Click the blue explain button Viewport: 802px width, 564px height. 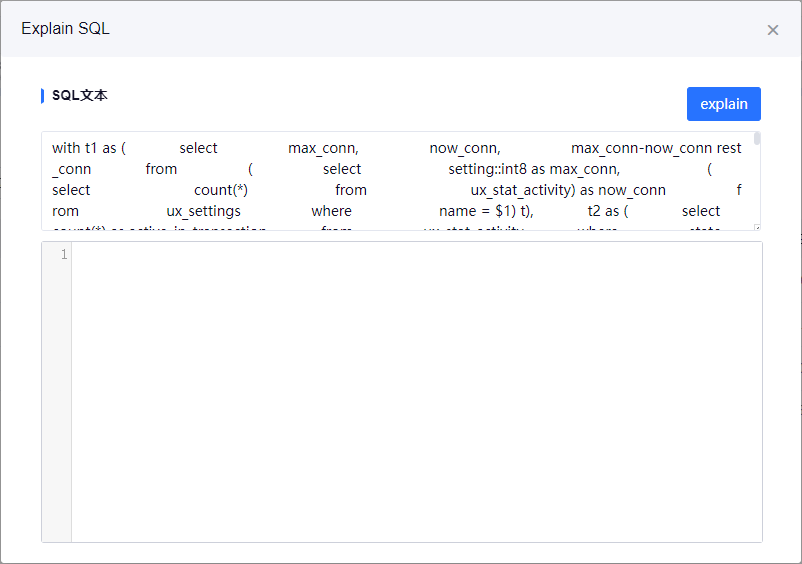(x=723, y=104)
